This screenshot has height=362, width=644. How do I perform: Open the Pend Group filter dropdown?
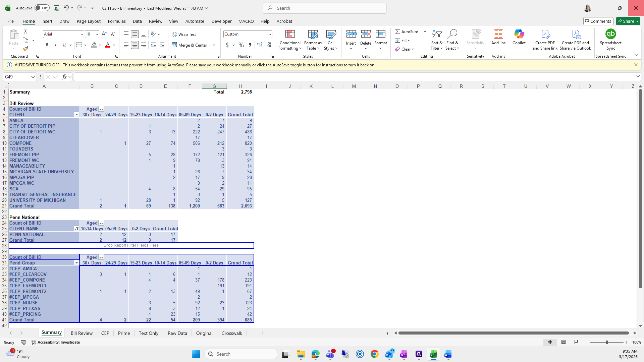76,263
